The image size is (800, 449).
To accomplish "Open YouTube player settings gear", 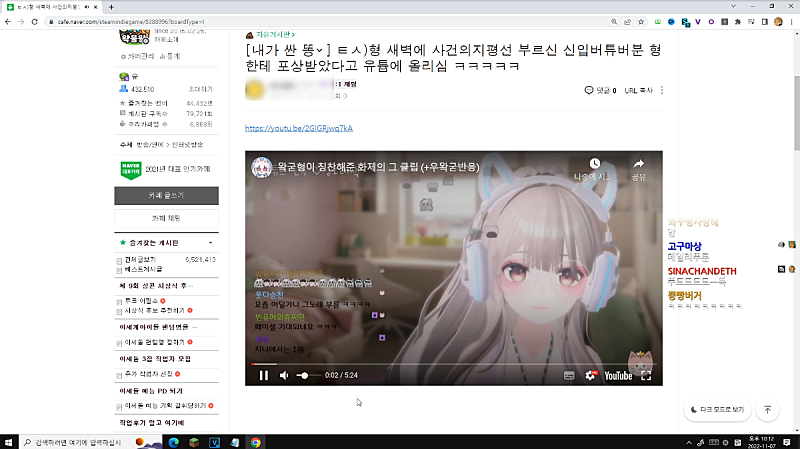I will click(590, 376).
